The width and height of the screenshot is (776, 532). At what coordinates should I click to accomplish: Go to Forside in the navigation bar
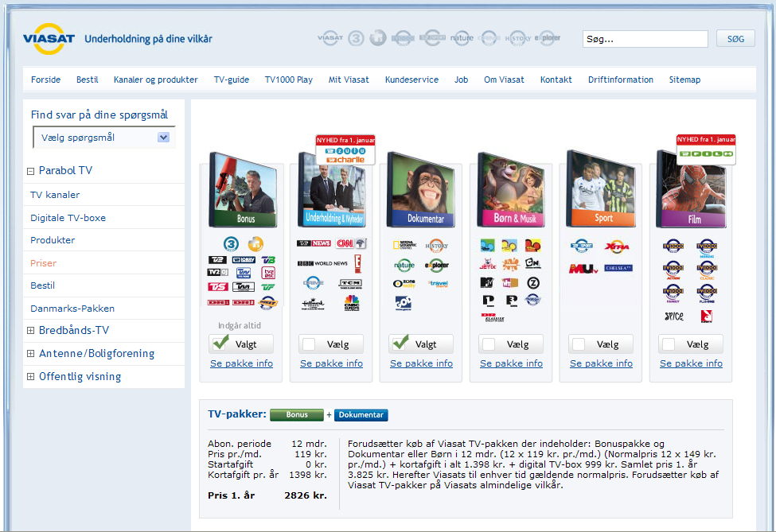point(45,80)
